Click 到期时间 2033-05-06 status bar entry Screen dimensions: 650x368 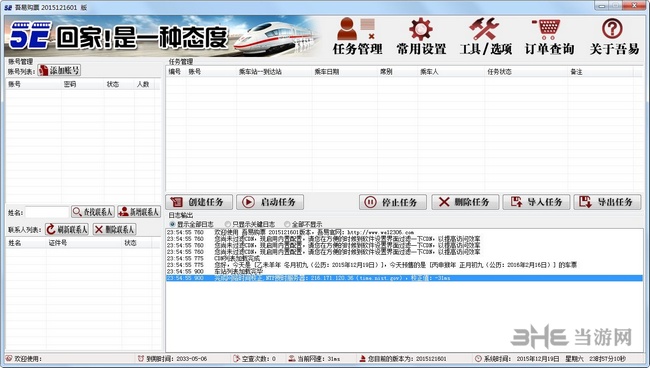[x=172, y=359]
